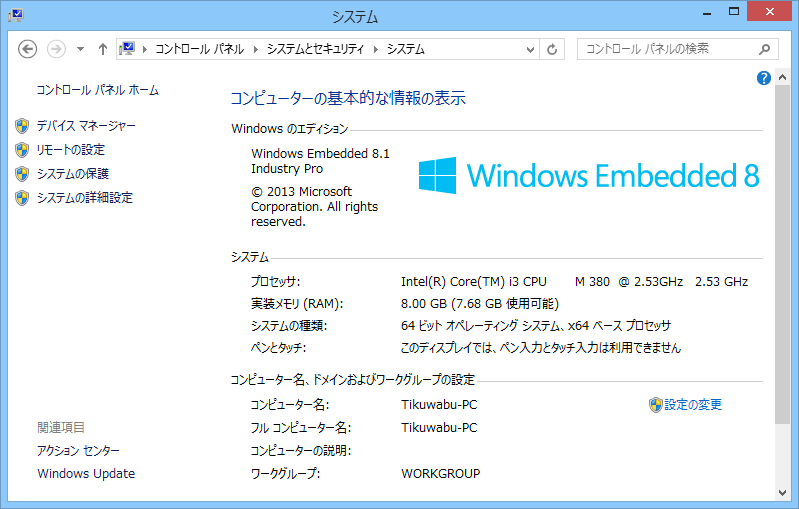Click the Windows Embedded 8 logo

pyautogui.click(x=589, y=175)
